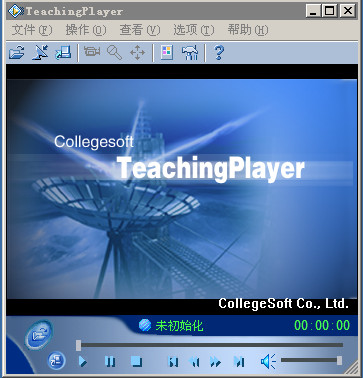
Task: Rewind the video
Action: 194,362
